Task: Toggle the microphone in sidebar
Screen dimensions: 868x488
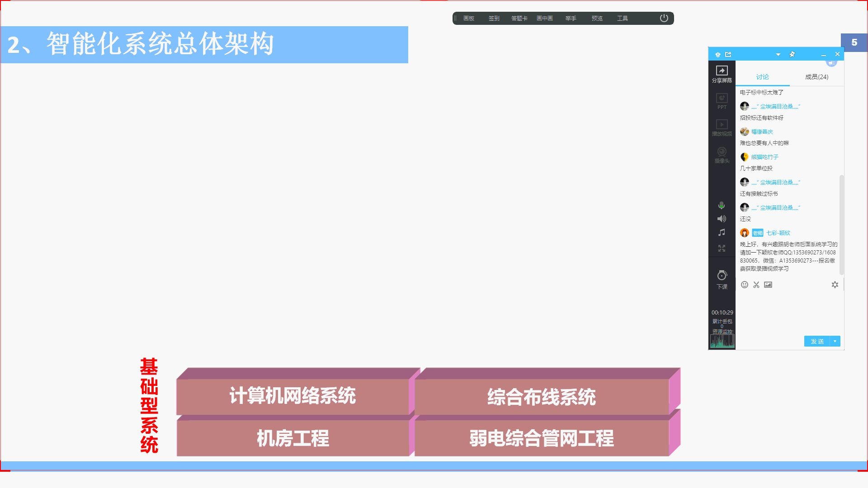Action: (722, 206)
